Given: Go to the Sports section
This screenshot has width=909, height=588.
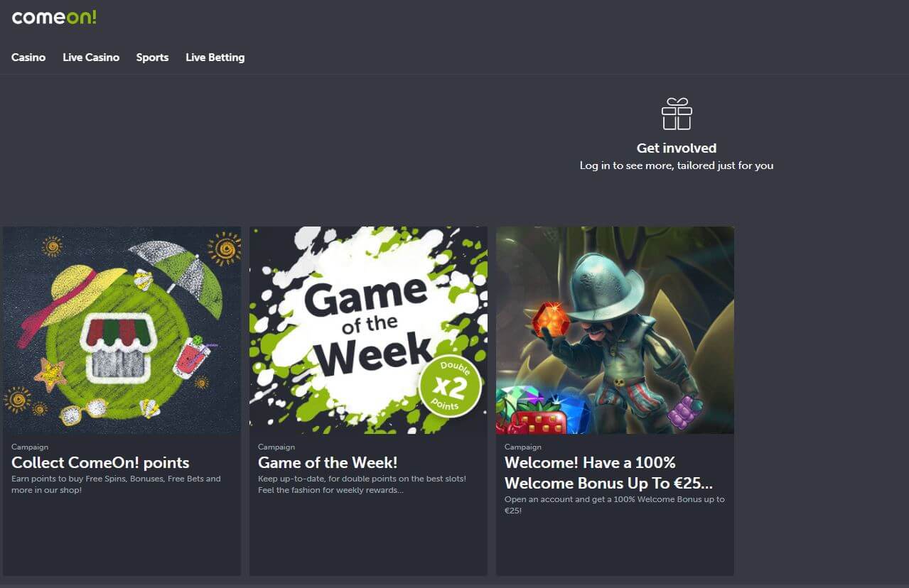Looking at the screenshot, I should 152,58.
